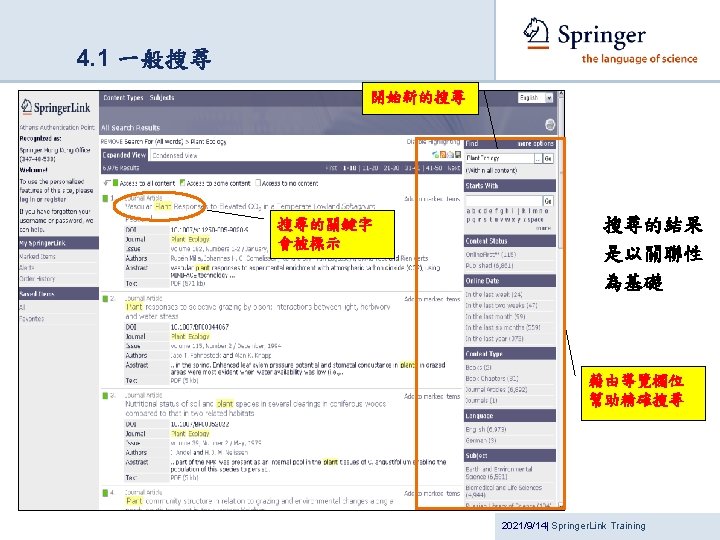The image size is (720, 540).
Task: Filter content type by Journals (1)
Action: click(481, 400)
